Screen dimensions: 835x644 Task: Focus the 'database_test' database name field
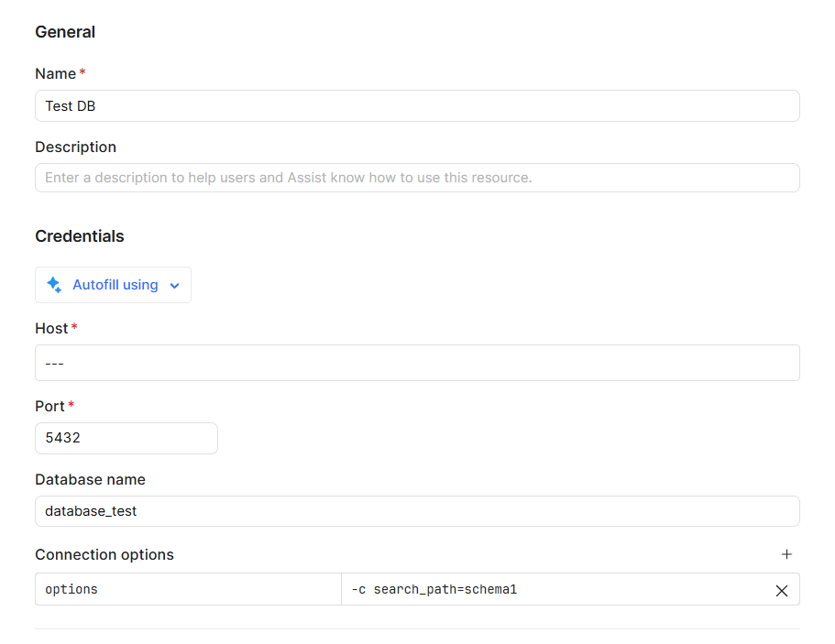pyautogui.click(x=416, y=511)
